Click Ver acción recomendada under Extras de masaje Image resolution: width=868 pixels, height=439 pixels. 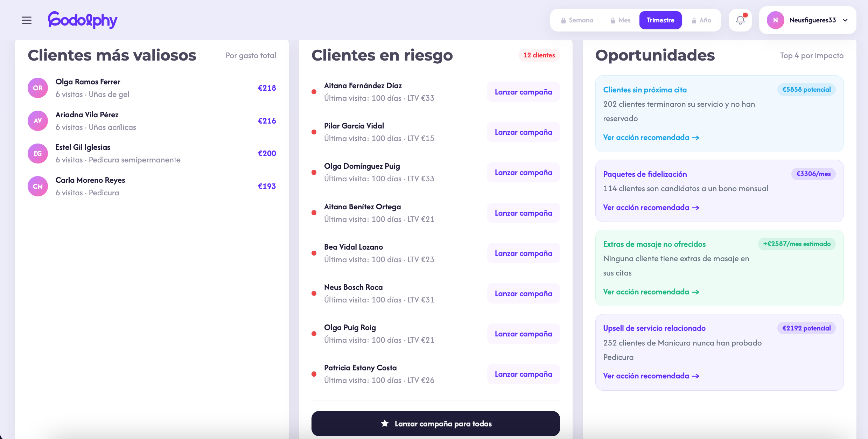[651, 292]
